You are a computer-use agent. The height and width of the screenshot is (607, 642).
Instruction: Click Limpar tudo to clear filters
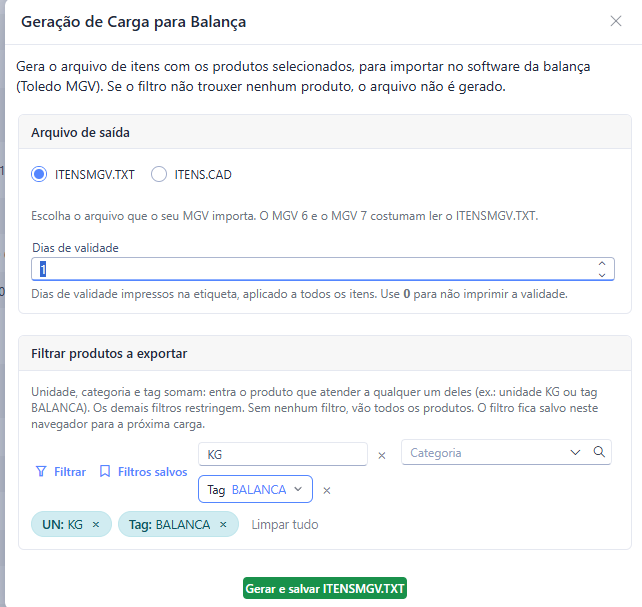tap(285, 524)
